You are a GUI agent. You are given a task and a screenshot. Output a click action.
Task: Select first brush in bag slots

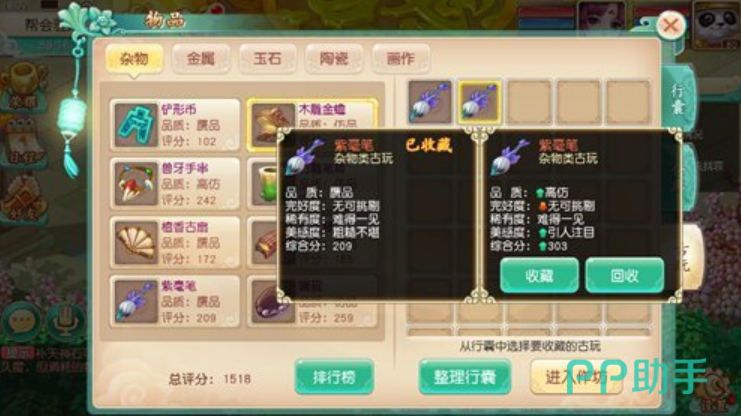(430, 102)
